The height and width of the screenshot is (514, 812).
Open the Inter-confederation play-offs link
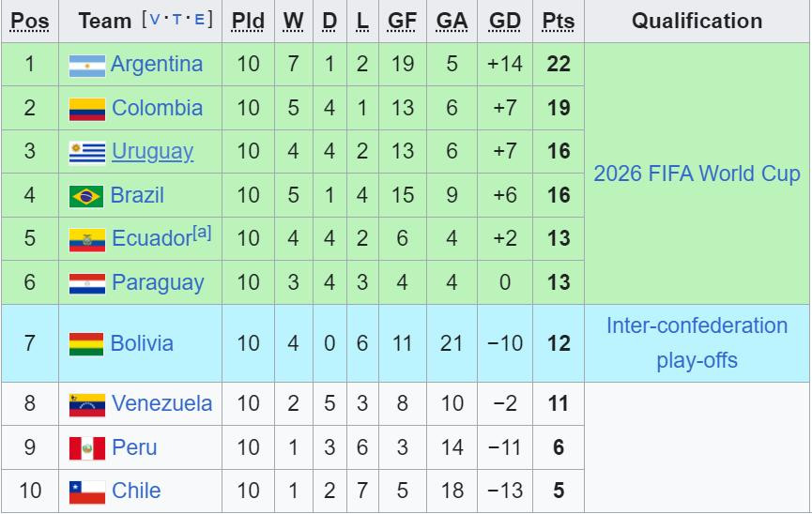(697, 342)
